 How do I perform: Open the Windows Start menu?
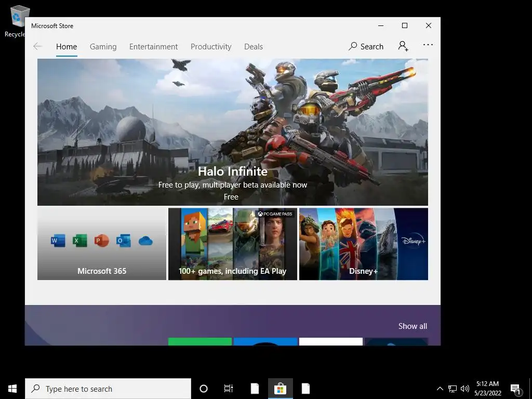click(12, 389)
